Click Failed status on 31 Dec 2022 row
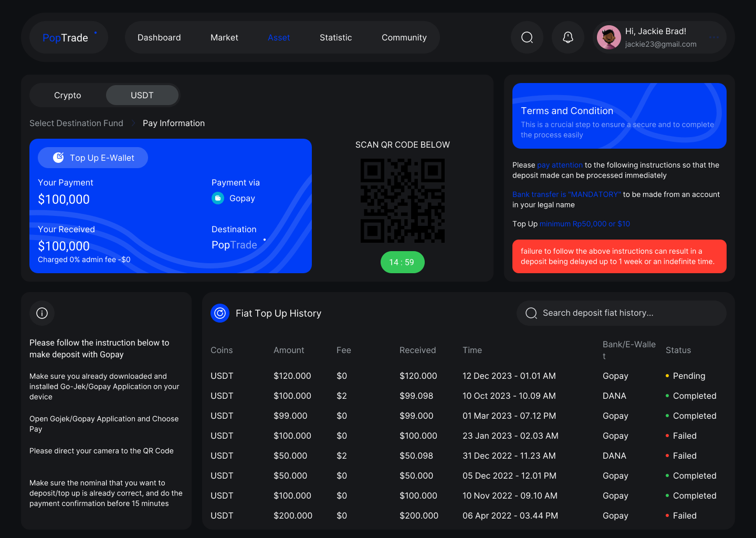756x538 pixels. point(681,456)
